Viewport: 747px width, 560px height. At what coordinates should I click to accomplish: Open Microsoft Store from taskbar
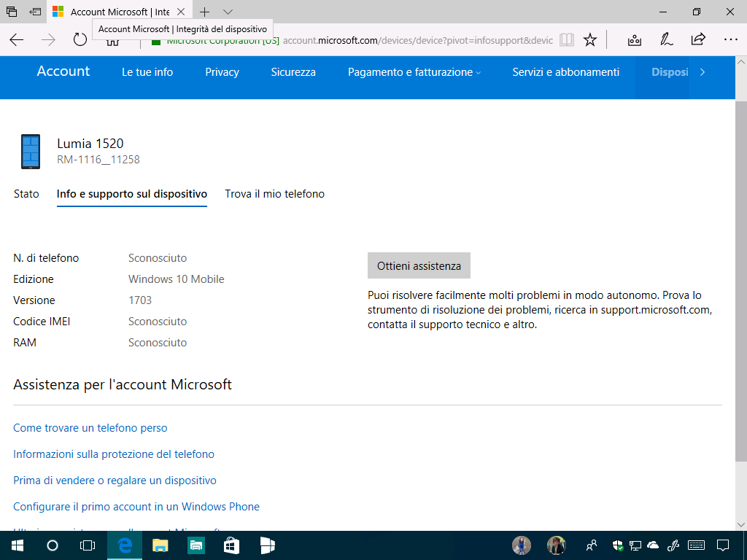click(231, 545)
